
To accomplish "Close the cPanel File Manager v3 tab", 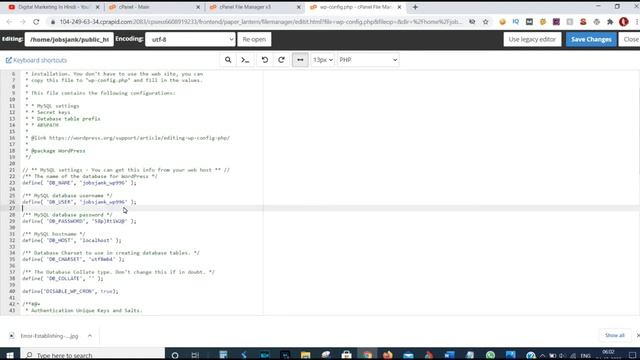I will (x=299, y=7).
